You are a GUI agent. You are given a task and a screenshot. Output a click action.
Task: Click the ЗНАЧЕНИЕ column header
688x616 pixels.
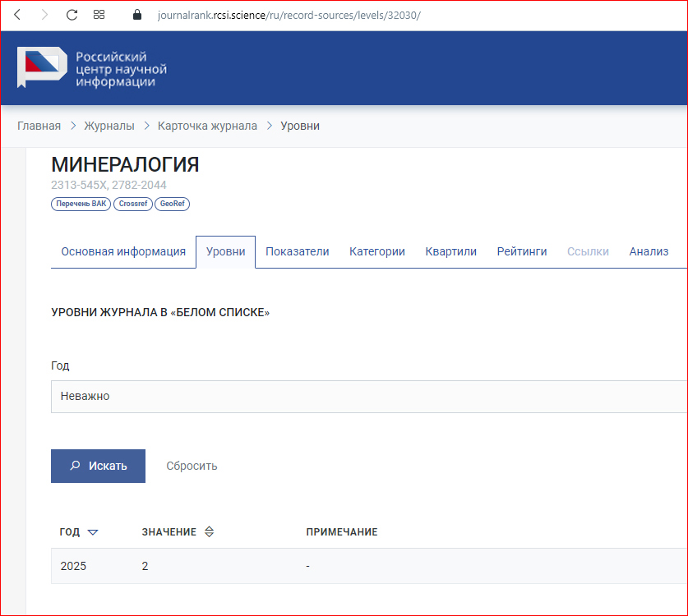coord(169,532)
